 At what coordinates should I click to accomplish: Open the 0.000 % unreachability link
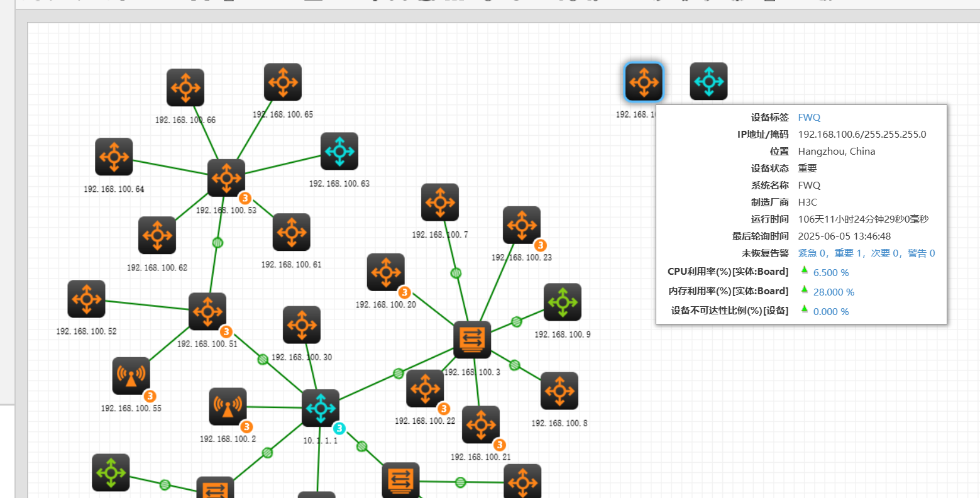tap(831, 312)
